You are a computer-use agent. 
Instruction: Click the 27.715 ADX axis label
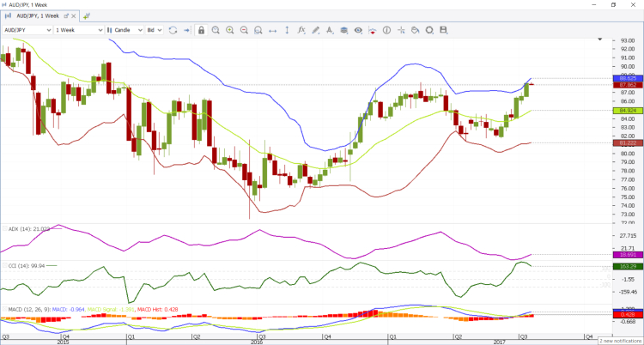(x=627, y=236)
